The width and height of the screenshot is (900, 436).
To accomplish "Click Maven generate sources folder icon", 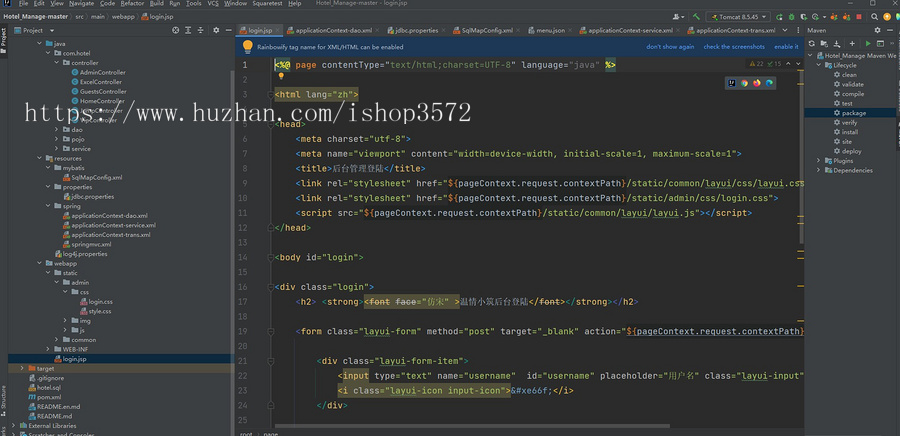I will (824, 44).
